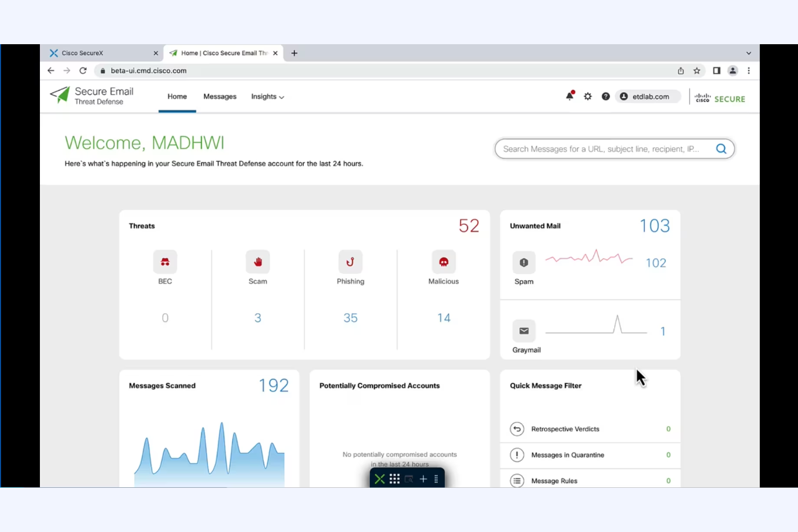Click the browser address bar
Viewport: 798px width, 532px height.
[x=386, y=71]
